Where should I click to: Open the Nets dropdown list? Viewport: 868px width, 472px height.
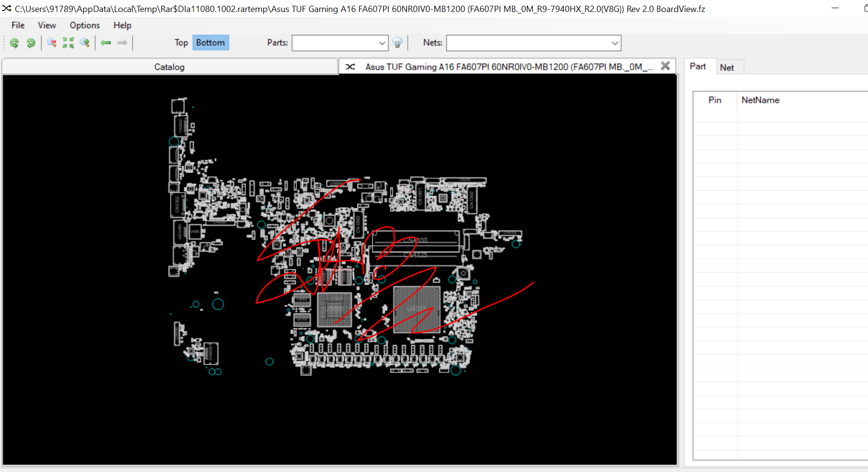[615, 43]
